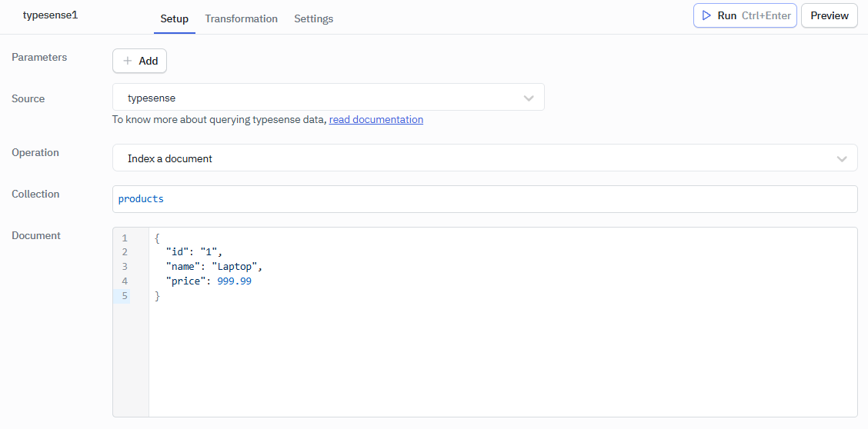The image size is (868, 429).
Task: Click line number 3 in editor gutter
Action: (125, 267)
